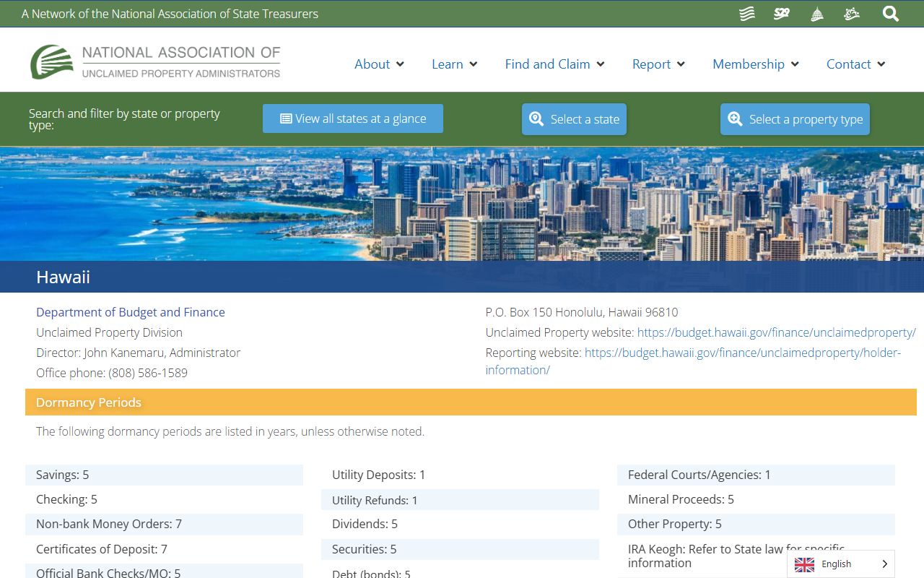This screenshot has height=578, width=924.
Task: Click 'Mineral Proceeds: 5' row
Action: [756, 499]
